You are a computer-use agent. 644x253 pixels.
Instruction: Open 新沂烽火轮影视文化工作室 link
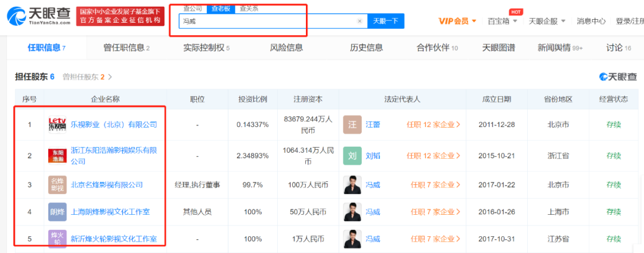pyautogui.click(x=114, y=239)
